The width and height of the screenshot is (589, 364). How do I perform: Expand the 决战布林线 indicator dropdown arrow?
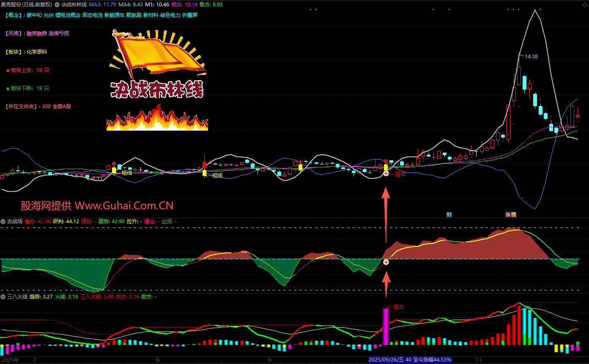point(57,5)
